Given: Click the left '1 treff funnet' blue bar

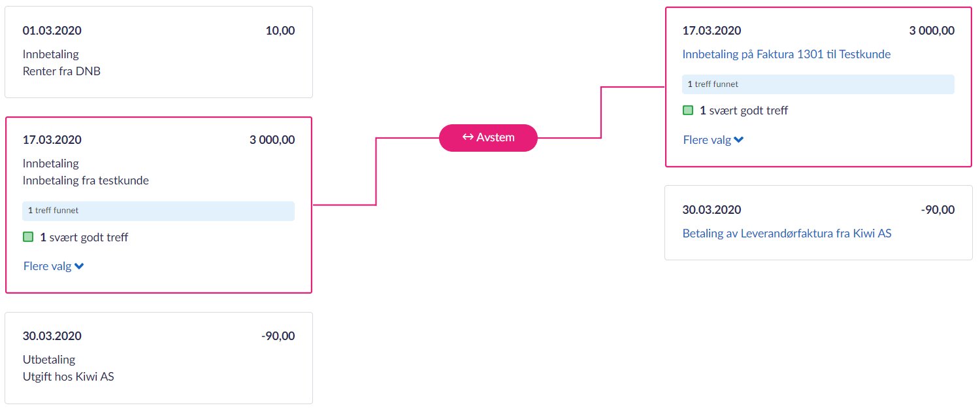Looking at the screenshot, I should [158, 211].
